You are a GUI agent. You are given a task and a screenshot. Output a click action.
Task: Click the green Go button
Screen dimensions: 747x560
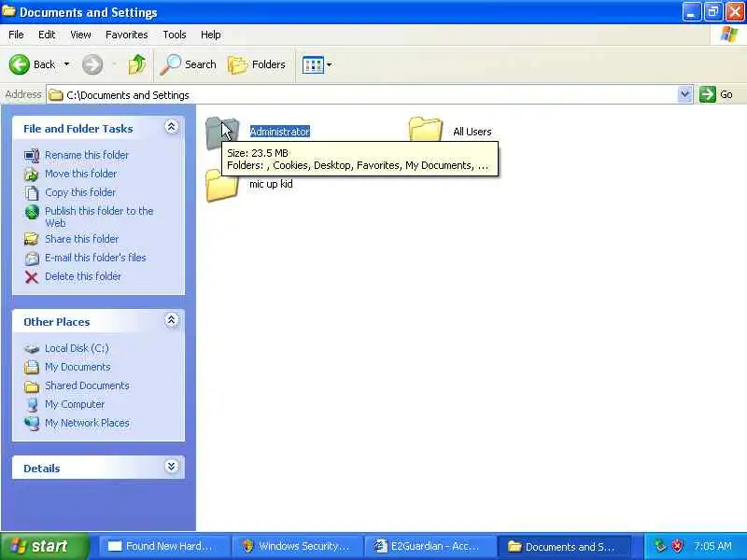716,94
